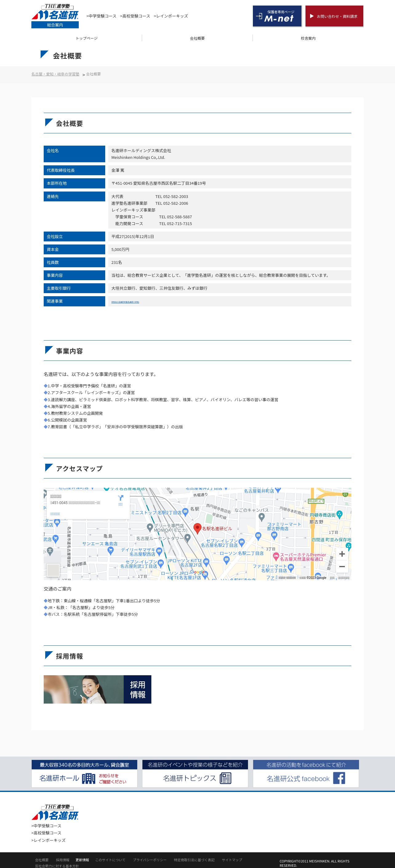
Task: Click breadcrumb 名古屋・愛知・岐阜の学習塾
Action: [x=55, y=74]
